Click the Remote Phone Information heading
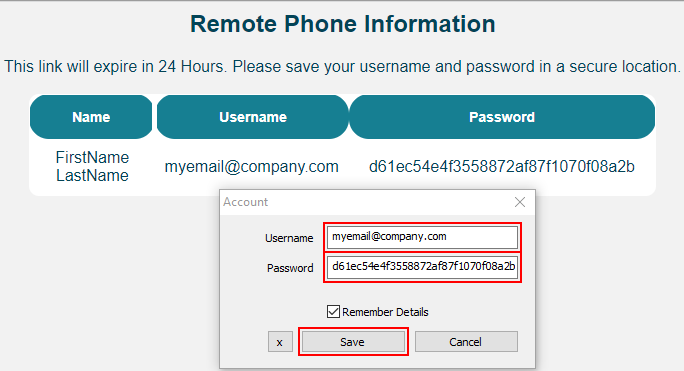This screenshot has width=684, height=371. 342,24
